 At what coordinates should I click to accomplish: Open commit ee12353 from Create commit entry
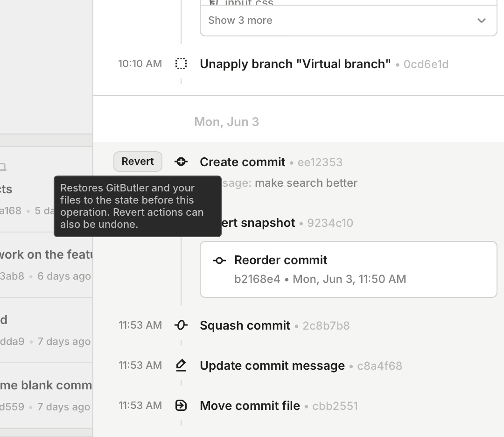[321, 162]
